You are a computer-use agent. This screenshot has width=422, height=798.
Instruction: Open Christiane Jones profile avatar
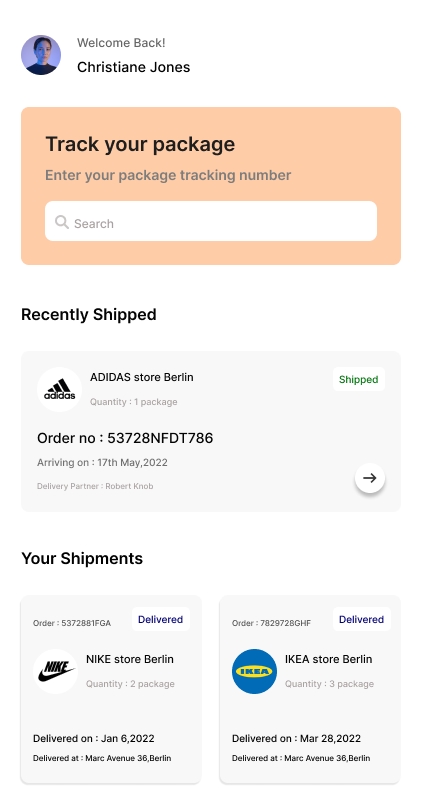point(41,55)
